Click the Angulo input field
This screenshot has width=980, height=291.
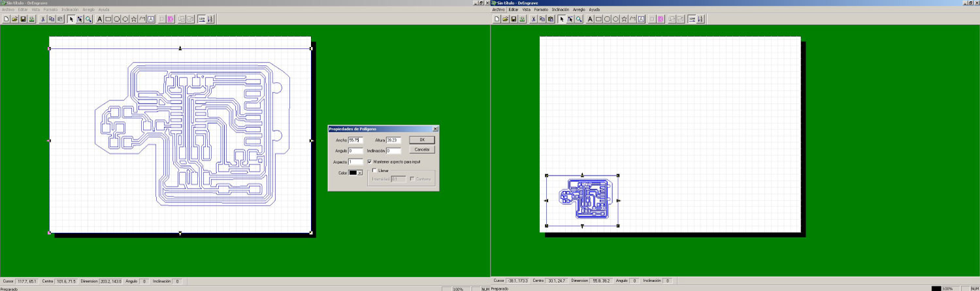pyautogui.click(x=355, y=151)
